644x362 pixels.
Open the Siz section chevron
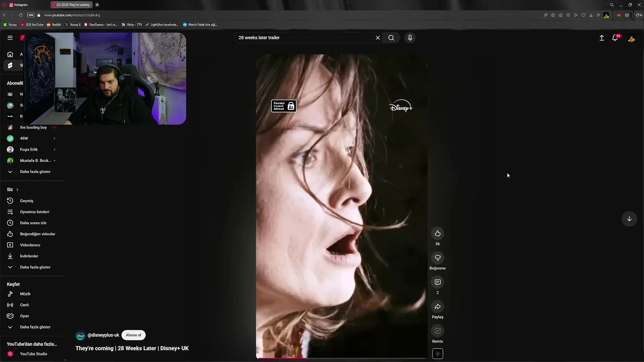17,190
